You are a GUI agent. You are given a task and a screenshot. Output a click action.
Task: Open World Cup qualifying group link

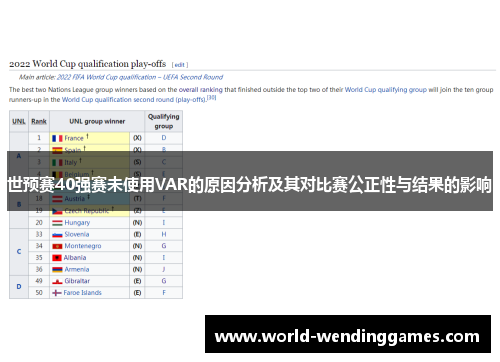(386, 90)
